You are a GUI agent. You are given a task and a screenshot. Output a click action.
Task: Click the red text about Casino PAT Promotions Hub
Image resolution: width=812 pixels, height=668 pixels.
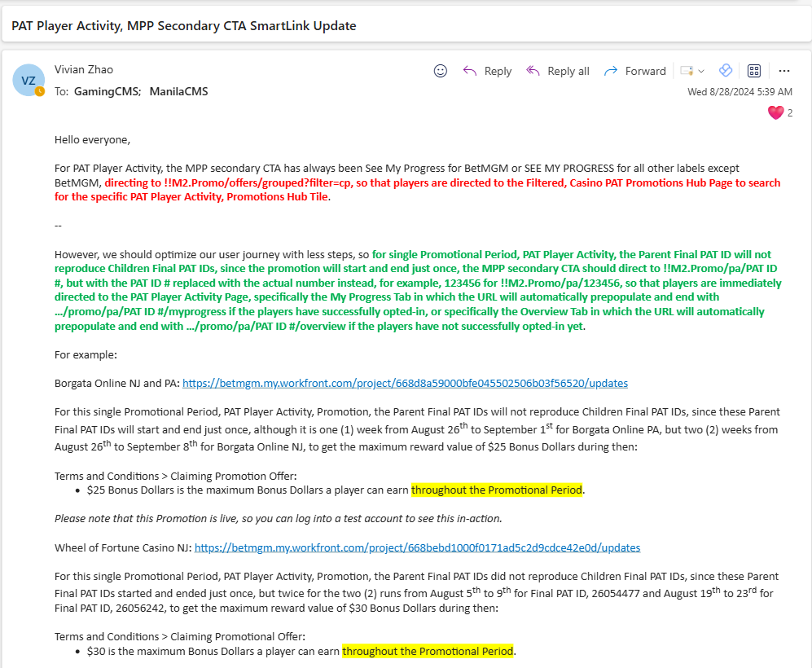417,190
